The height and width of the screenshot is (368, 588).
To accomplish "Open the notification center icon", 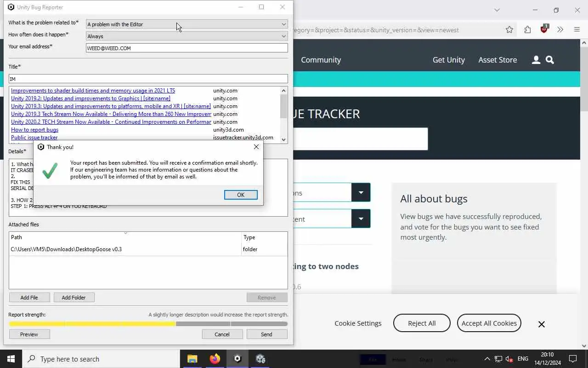I will tap(573, 359).
